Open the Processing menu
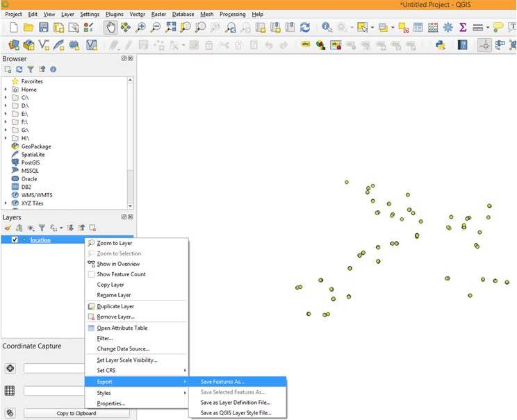This screenshot has width=517, height=420. click(233, 14)
